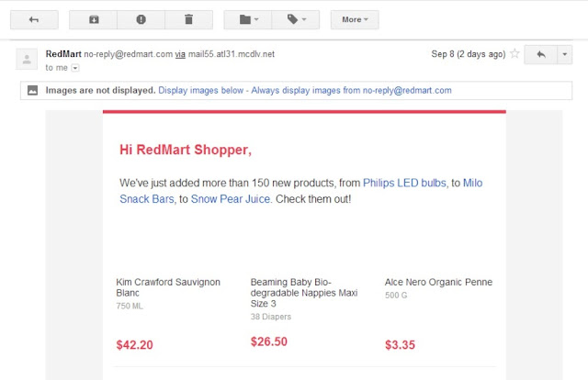Archive this RedMart email
588x380 pixels.
pos(95,19)
